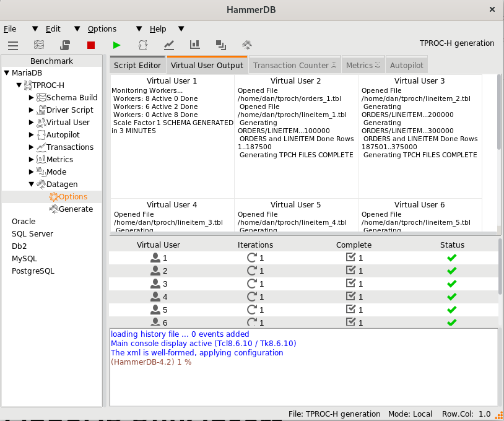Select MySQL in the benchmark list
The width and height of the screenshot is (504, 421).
pos(24,259)
